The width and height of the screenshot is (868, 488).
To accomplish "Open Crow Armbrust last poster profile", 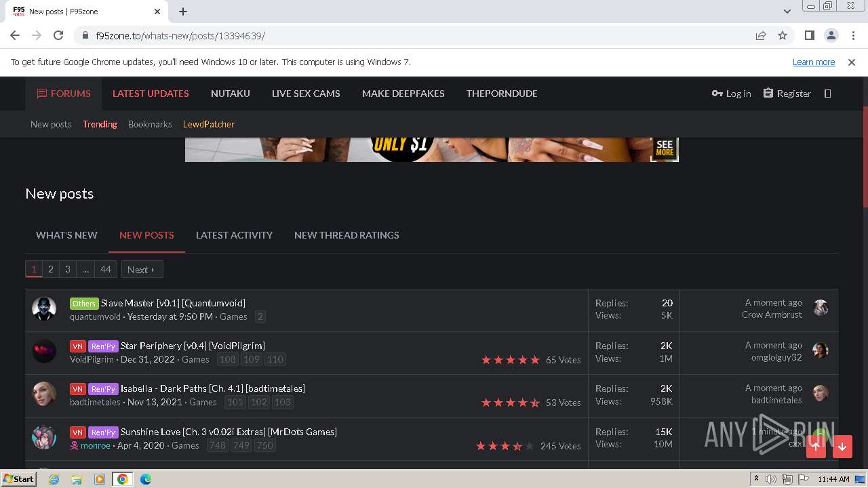I will coord(772,314).
